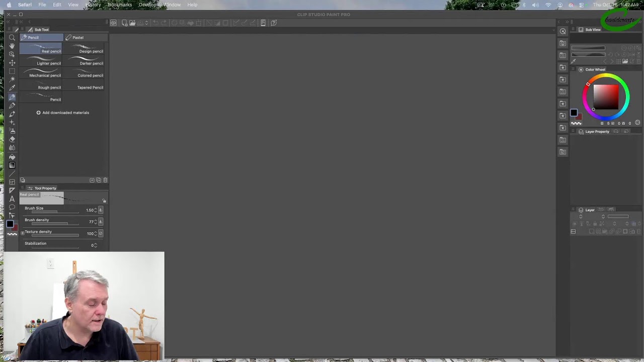Toggle Brush density dynamics button
This screenshot has height=362, width=644.
tap(101, 221)
